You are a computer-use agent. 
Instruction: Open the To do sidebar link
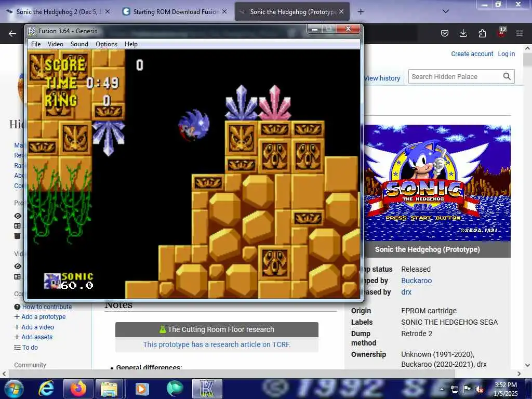point(30,348)
